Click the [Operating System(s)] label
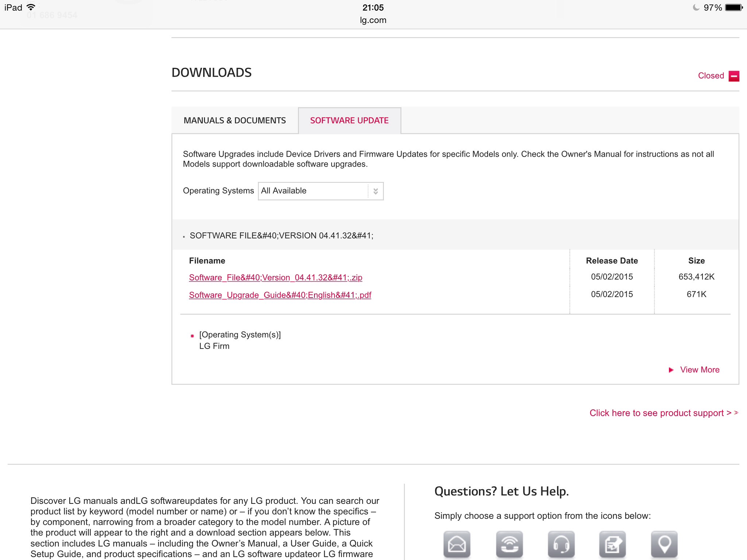Image resolution: width=747 pixels, height=560 pixels. click(240, 335)
